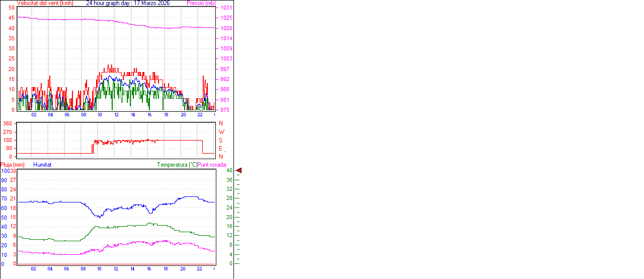Click the magenta "Punt rosada" label
Screen dimensions: 644x279
tap(212, 165)
